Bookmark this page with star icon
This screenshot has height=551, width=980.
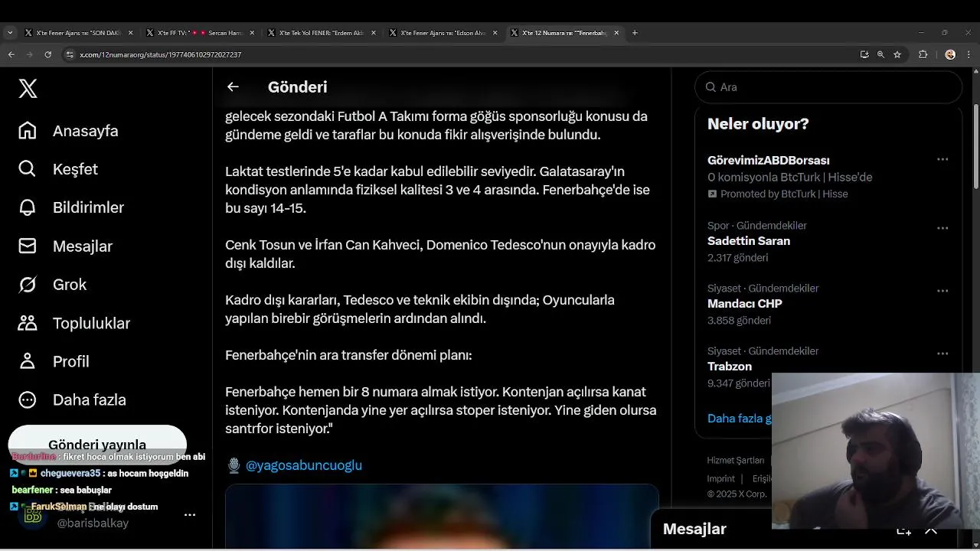pos(897,54)
